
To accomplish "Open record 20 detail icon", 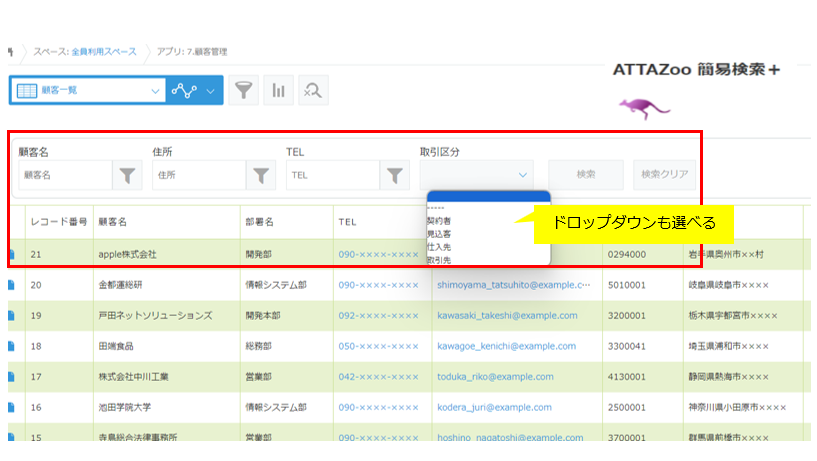I will [x=11, y=285].
